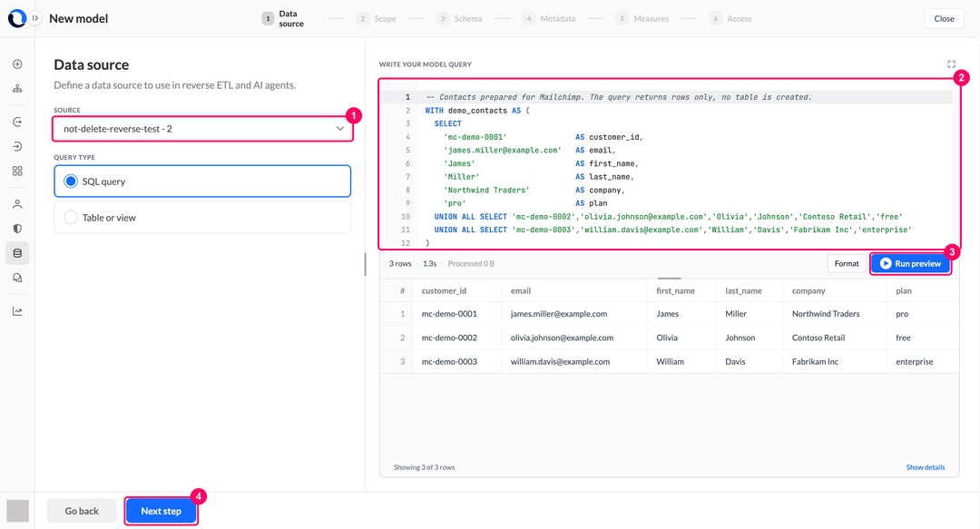Go to the Access step
Viewport: 980px width, 529px height.
[730, 19]
